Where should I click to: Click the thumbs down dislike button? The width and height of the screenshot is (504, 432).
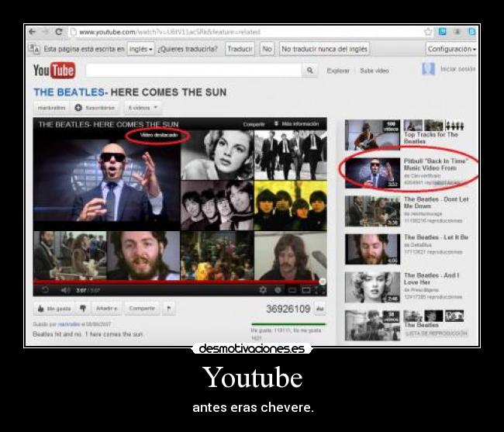pyautogui.click(x=83, y=309)
